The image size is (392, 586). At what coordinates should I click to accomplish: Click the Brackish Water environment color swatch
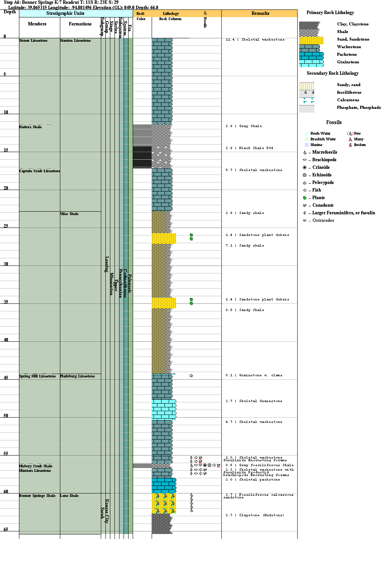click(307, 139)
